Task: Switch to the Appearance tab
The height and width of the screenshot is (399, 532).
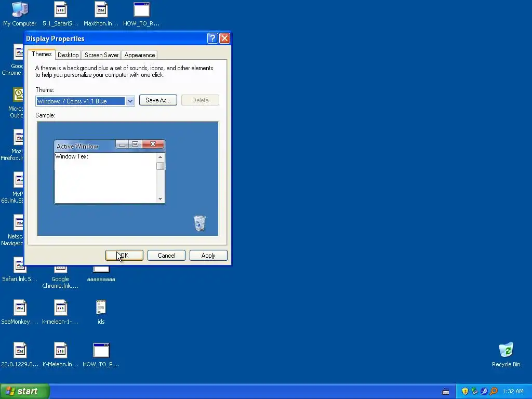Action: point(139,55)
